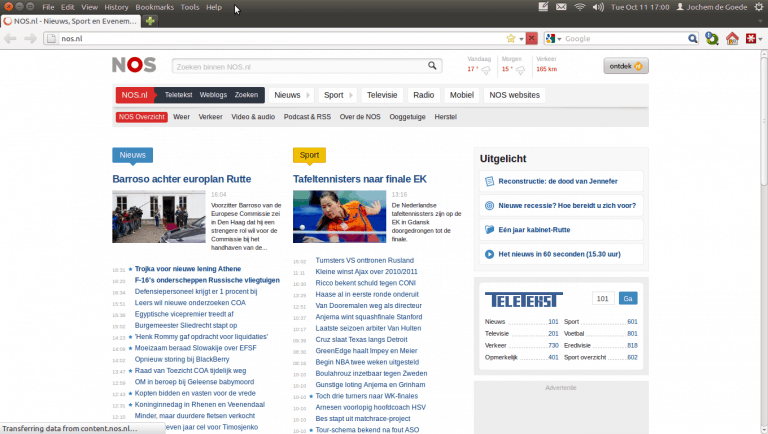Select NOS Overzicht sub-navigation item
The height and width of the screenshot is (434, 768).
(142, 117)
